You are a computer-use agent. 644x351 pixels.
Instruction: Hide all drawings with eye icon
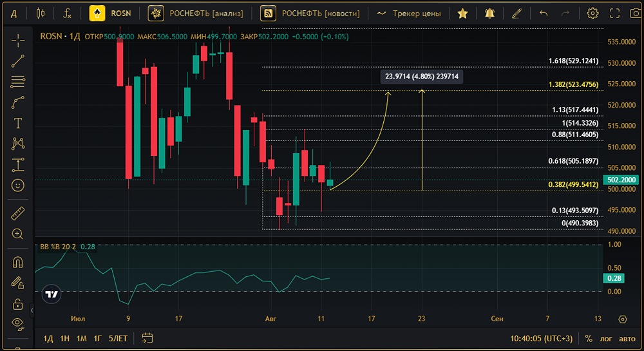(x=18, y=323)
